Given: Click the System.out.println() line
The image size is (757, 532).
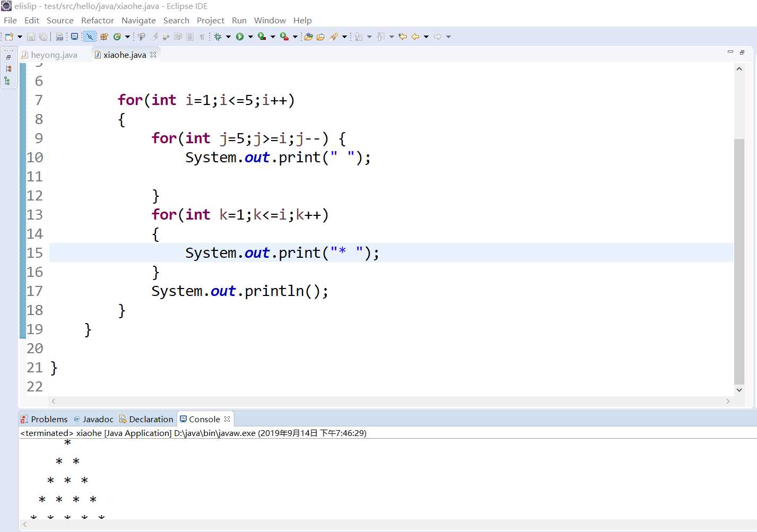Looking at the screenshot, I should [240, 291].
